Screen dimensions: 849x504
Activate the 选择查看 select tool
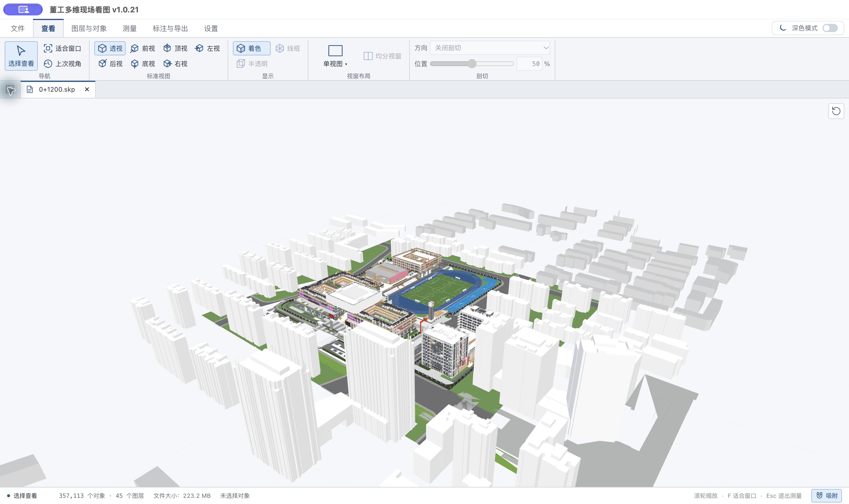21,56
